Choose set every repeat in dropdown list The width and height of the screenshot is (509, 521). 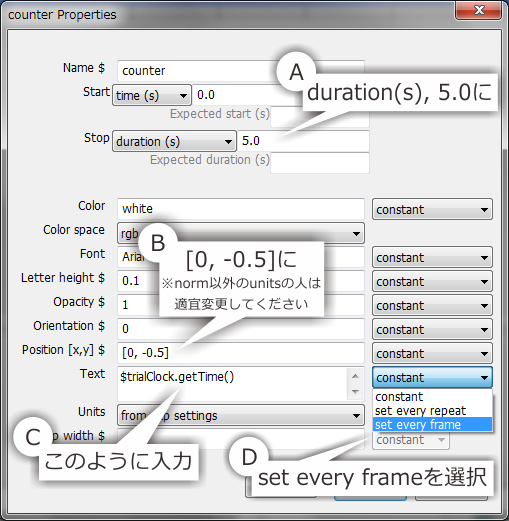point(432,411)
